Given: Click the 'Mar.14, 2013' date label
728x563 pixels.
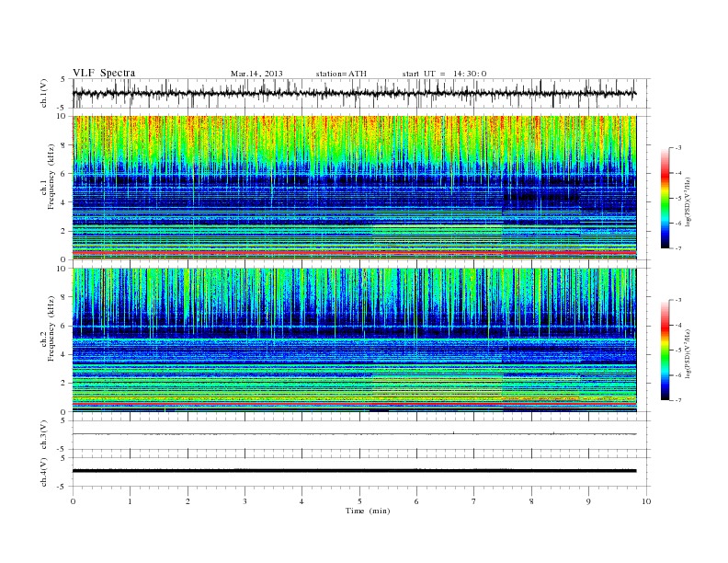Looking at the screenshot, I should coord(256,74).
